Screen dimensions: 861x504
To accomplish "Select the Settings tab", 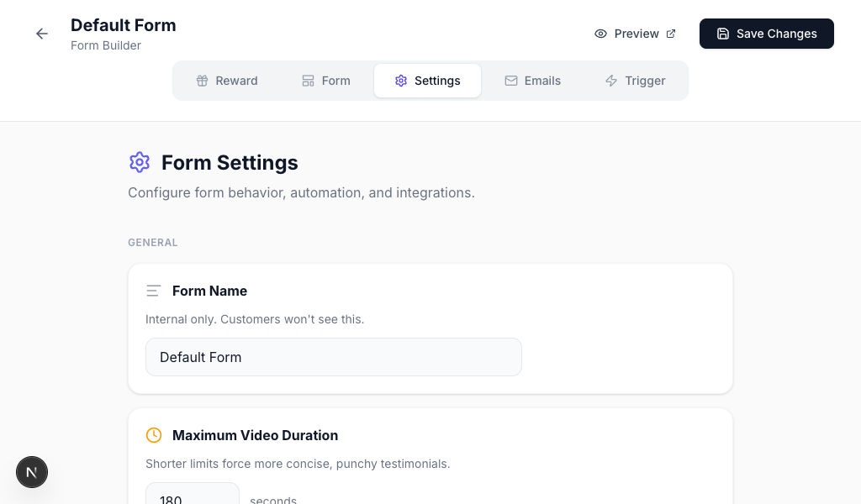I will pos(427,81).
